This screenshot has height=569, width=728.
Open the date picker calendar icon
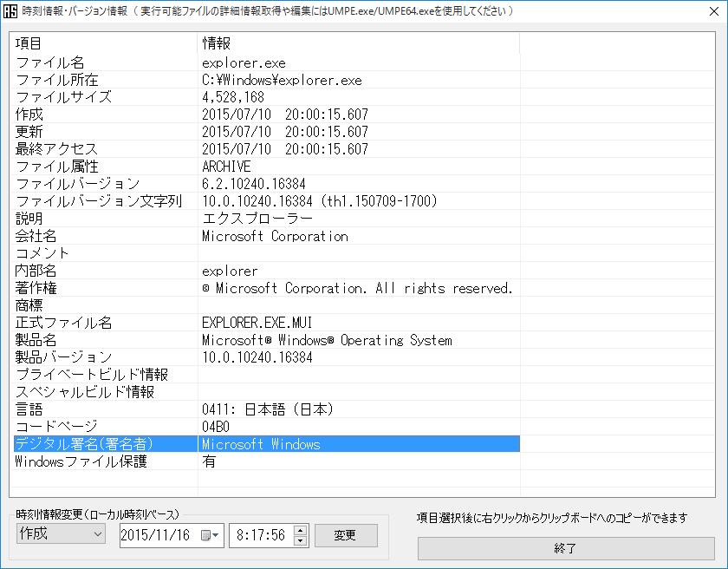210,535
